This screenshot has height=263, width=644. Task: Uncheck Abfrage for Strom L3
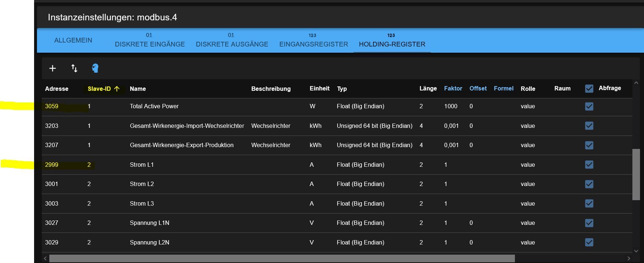[589, 203]
